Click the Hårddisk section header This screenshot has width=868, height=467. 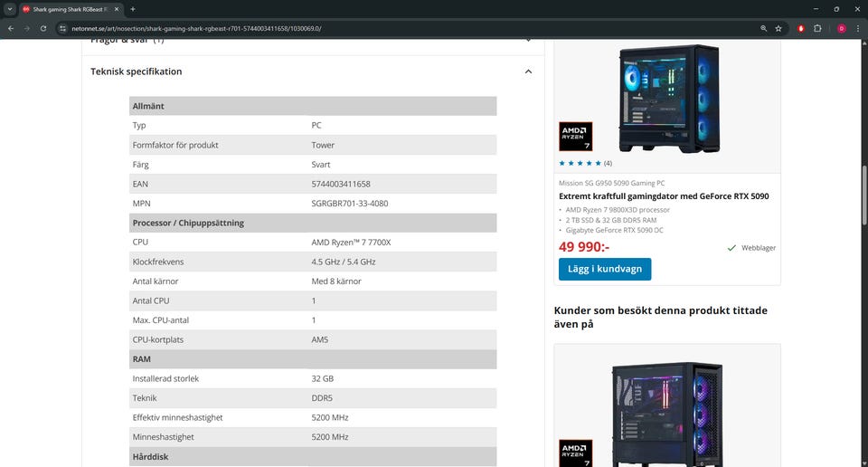pyautogui.click(x=313, y=456)
